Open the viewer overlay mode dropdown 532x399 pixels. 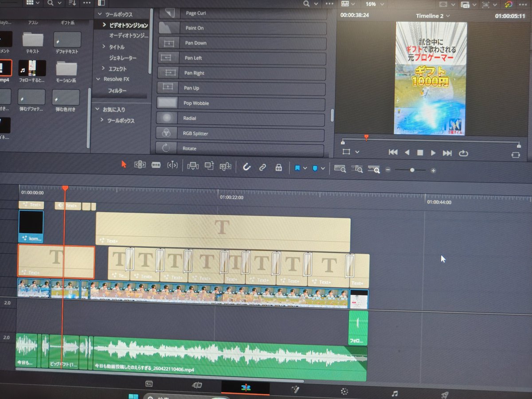(357, 152)
